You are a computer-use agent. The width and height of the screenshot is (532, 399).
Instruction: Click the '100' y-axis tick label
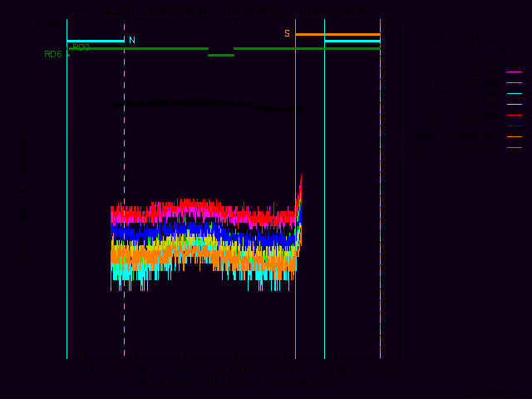pos(53,133)
